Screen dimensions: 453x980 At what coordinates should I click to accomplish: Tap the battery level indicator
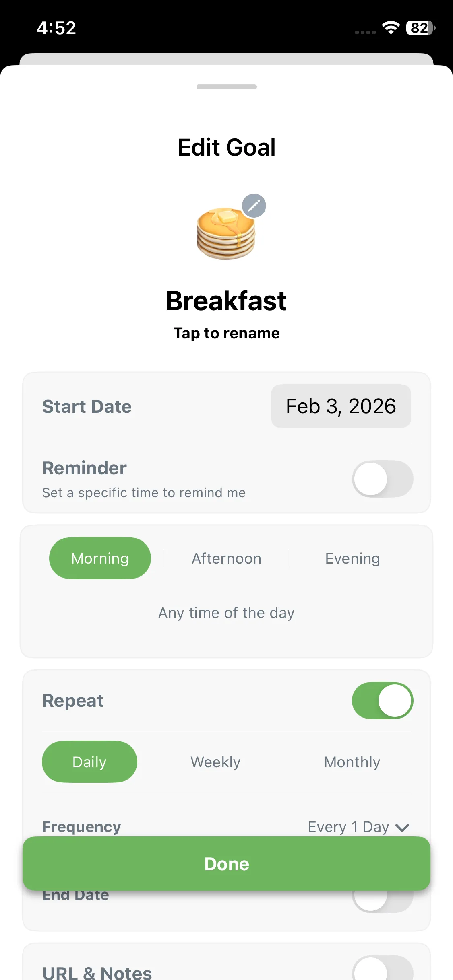click(420, 28)
